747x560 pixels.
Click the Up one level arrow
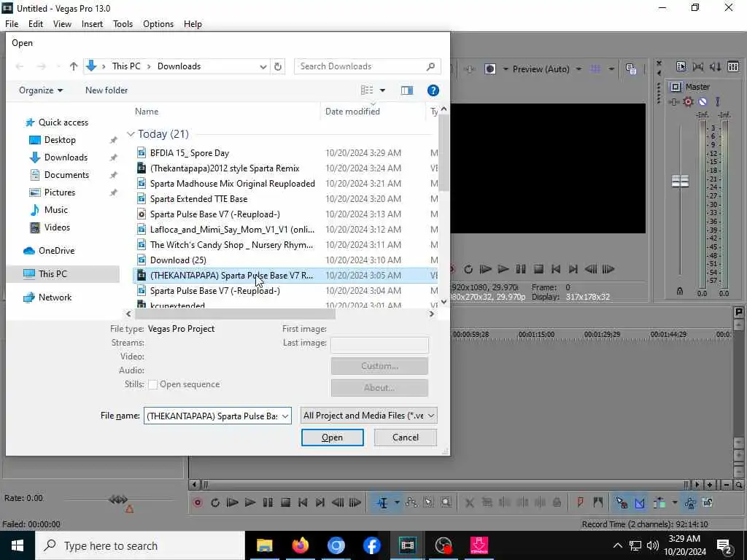click(74, 66)
